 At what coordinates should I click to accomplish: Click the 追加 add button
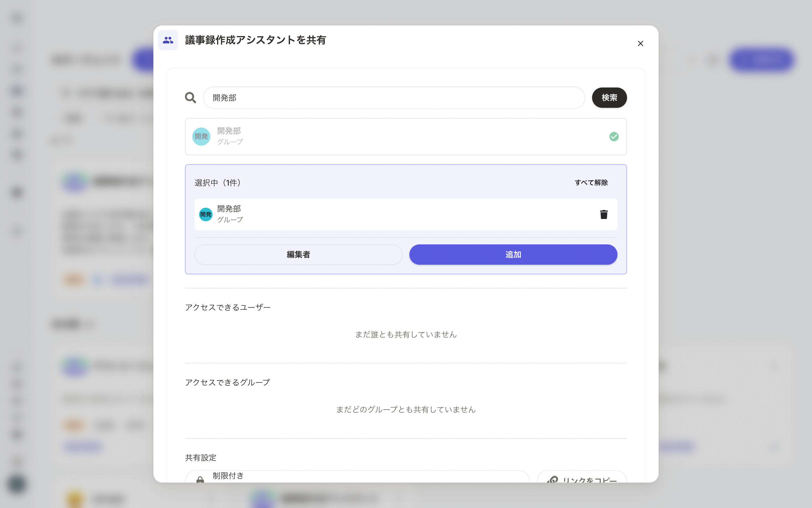click(x=513, y=254)
